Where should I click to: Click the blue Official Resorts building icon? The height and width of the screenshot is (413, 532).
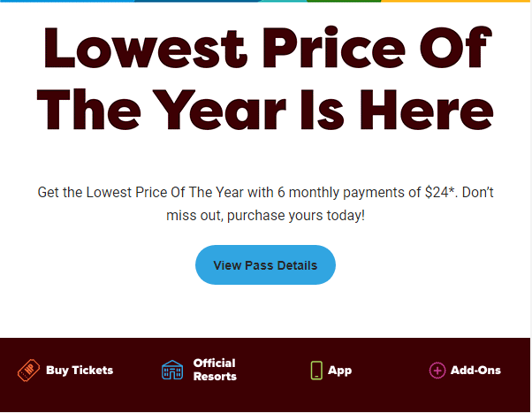(172, 370)
